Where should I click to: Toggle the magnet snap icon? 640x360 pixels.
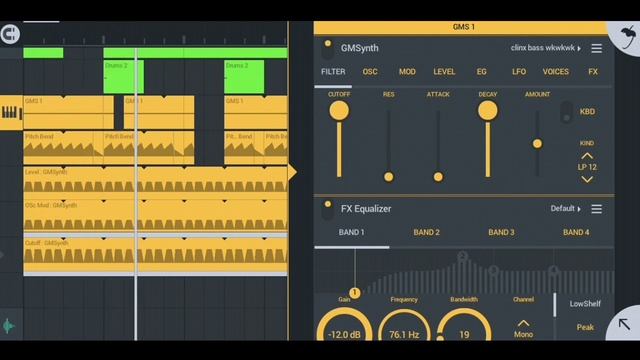point(10,34)
